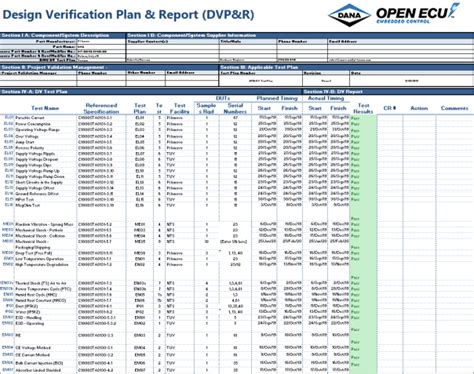
Task: Select the Section IV-B DV Report header
Action: [x=333, y=92]
